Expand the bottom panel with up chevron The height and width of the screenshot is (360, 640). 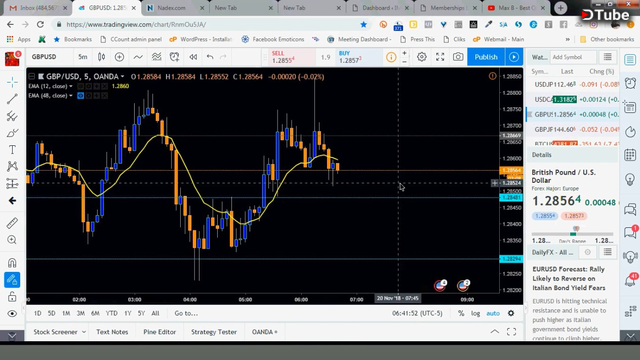pyautogui.click(x=494, y=331)
